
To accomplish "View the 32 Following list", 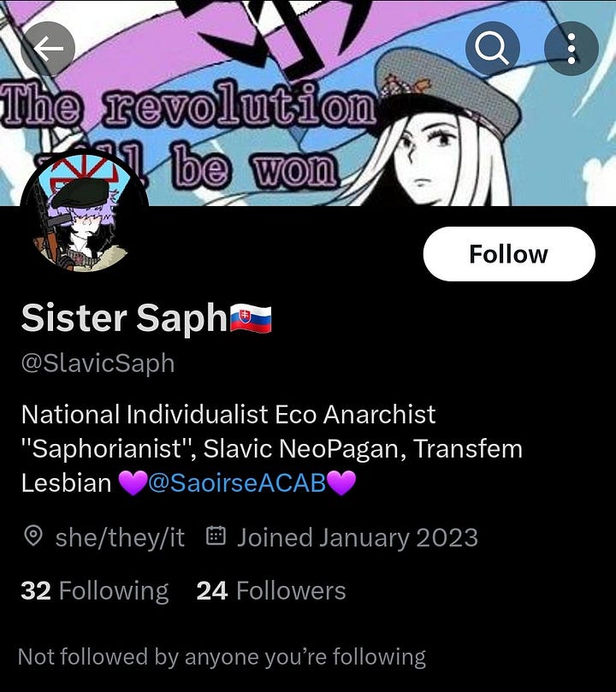I will 94,590.
